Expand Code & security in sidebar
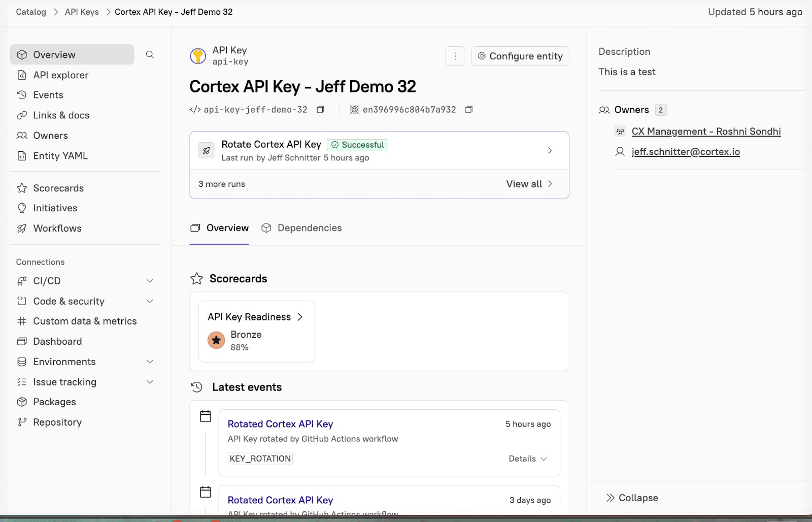The image size is (812, 522). point(150,301)
